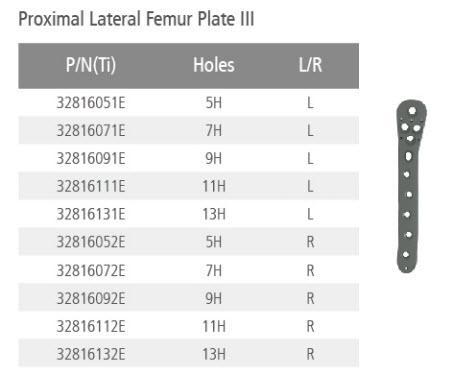Click the L cell in the 32816051E row
This screenshot has height=388, width=456.
310,103
